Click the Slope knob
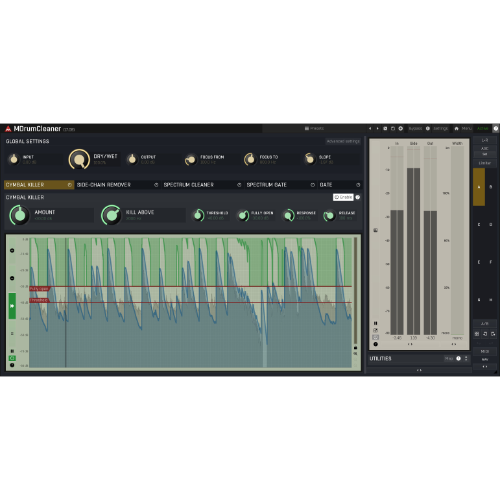Screen dimensions: 500x500 (x=310, y=159)
